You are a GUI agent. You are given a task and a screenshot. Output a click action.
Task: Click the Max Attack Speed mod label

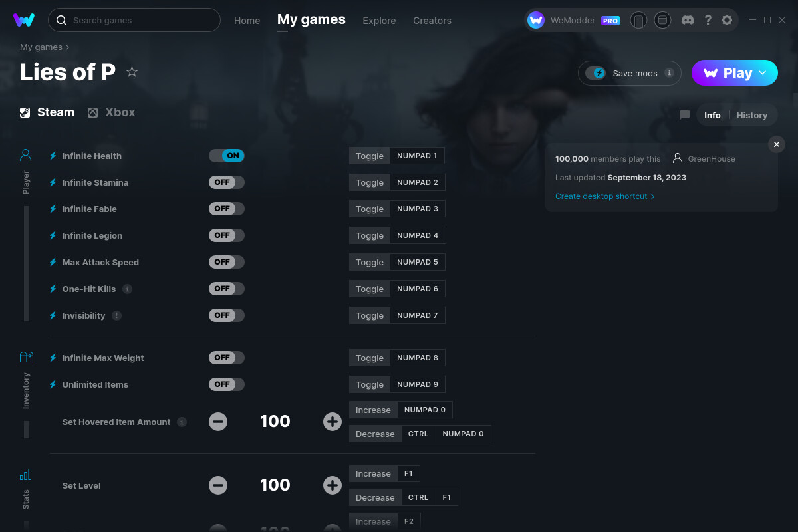coord(100,262)
